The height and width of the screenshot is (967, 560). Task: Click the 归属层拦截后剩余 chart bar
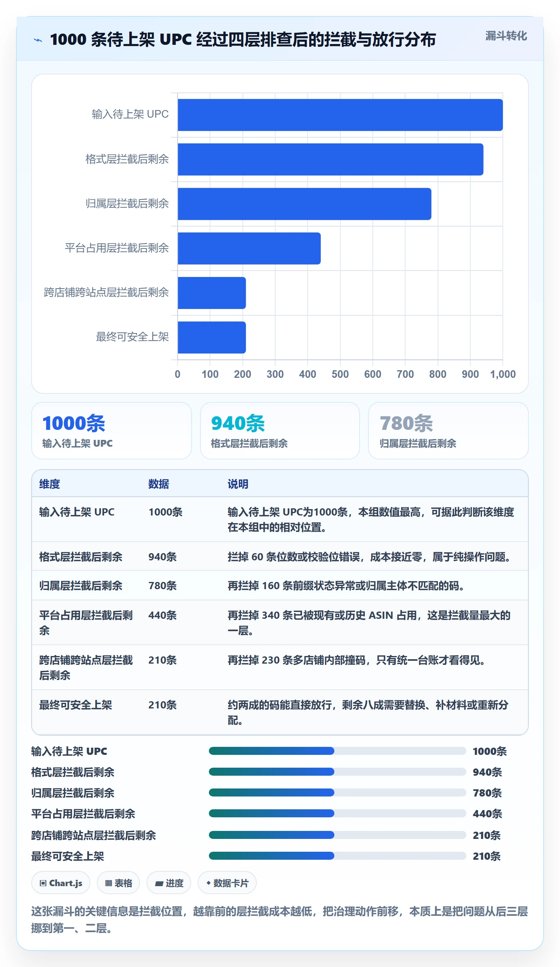pos(304,204)
